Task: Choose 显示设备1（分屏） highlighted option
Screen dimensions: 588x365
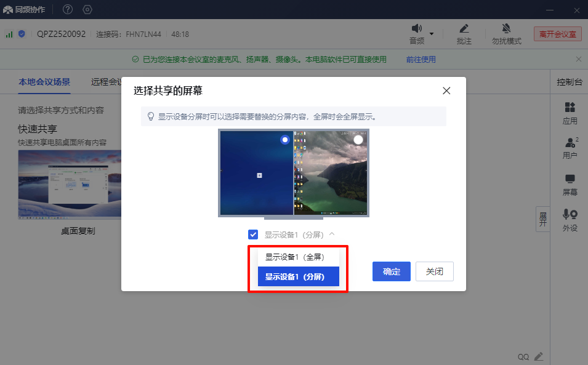Action: tap(298, 276)
